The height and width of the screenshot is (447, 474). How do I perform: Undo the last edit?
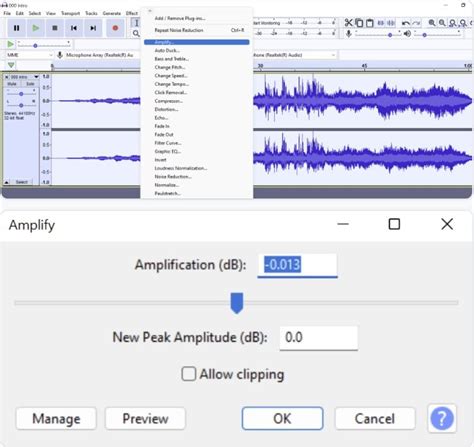406,23
